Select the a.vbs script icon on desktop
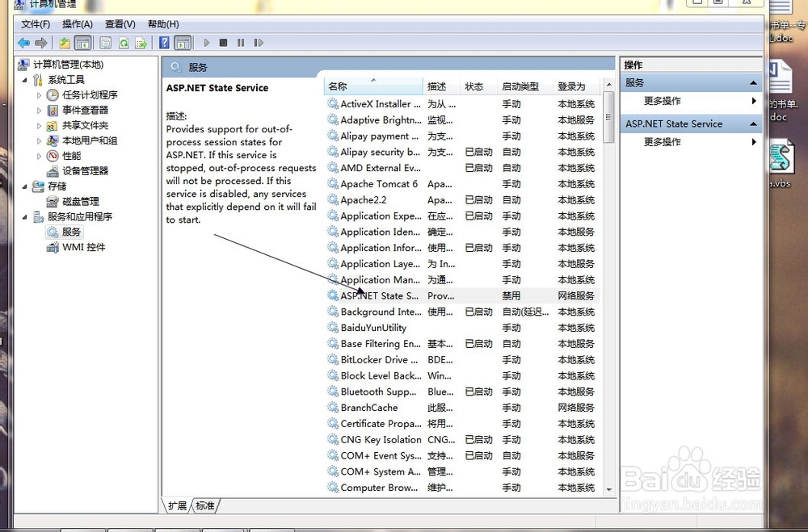 pos(781,157)
